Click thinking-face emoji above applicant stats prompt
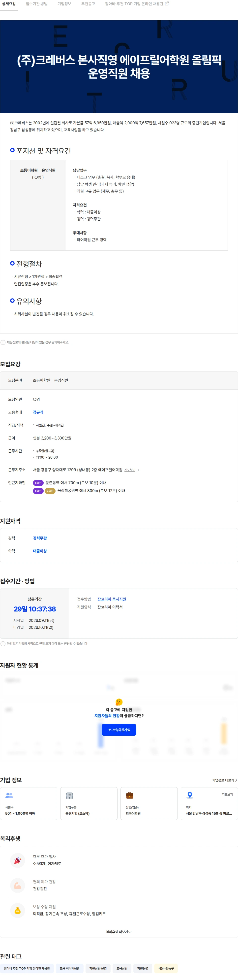This screenshot has width=238, height=980. coord(119,702)
